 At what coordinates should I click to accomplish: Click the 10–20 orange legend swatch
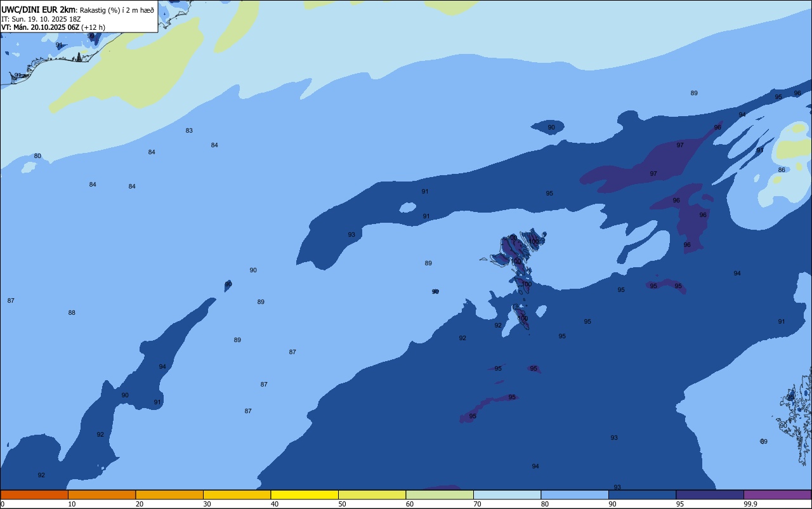[101, 494]
